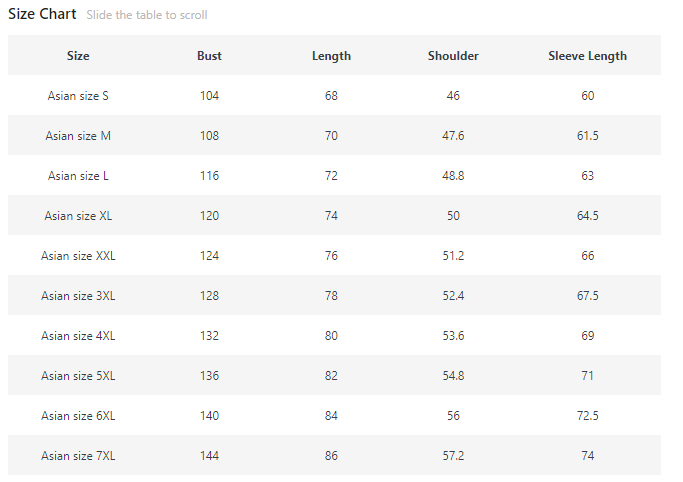
Task: Click the 'Slide the table to scroll' hint
Action: coord(147,16)
